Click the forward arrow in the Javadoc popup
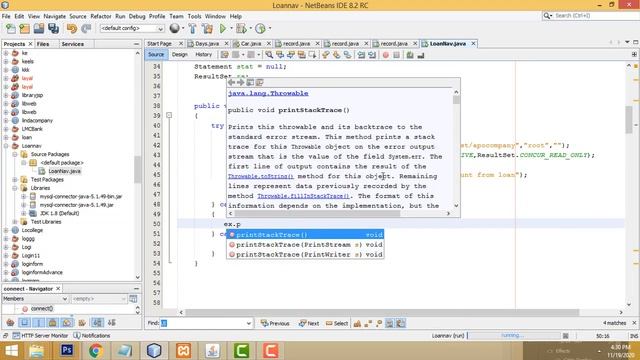Screen dimensions: 640x360 (240, 82)
